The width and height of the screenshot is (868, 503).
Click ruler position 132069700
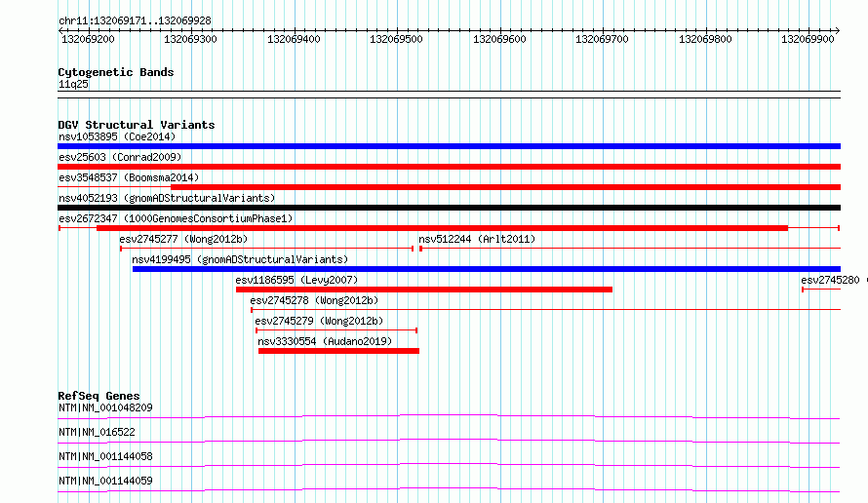click(602, 39)
